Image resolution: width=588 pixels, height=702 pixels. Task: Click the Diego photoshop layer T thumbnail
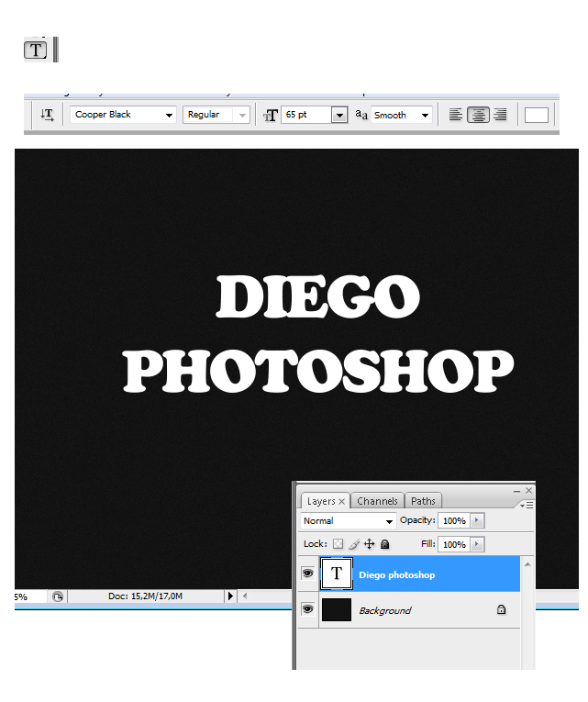[337, 574]
